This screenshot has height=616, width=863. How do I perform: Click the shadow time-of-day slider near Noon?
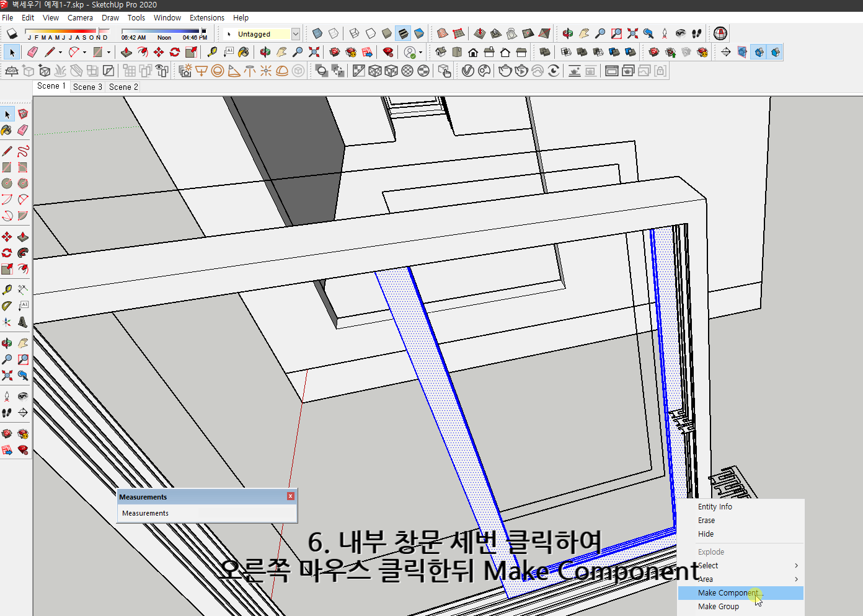pyautogui.click(x=164, y=32)
